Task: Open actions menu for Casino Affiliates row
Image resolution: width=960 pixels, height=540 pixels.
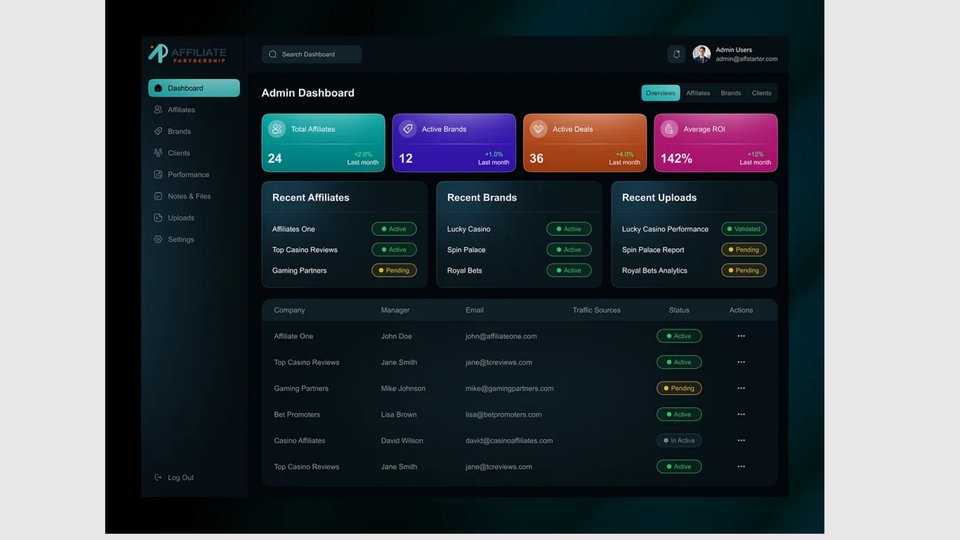Action: [741, 440]
